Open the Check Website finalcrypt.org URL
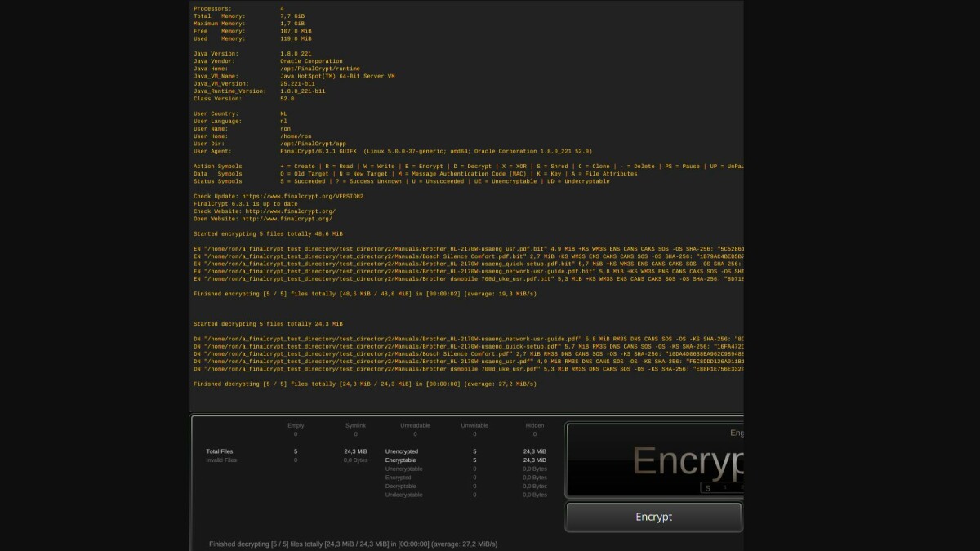 289,211
